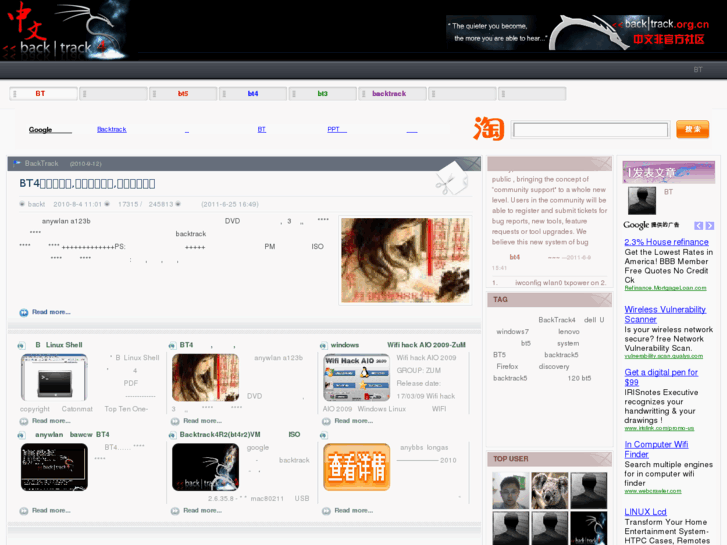The image size is (727, 545).
Task: Click the bullet icon beside Linux Shell title
Action: pos(21,346)
